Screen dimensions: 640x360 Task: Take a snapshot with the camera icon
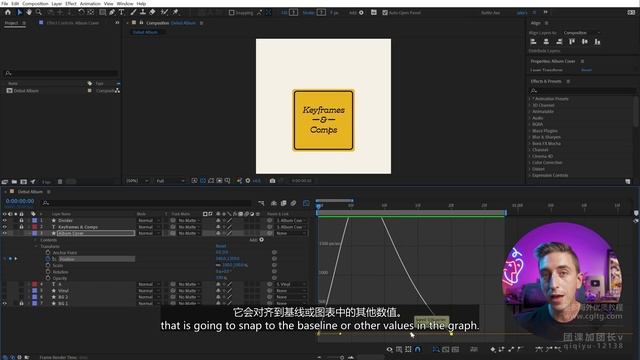pyautogui.click(x=272, y=180)
